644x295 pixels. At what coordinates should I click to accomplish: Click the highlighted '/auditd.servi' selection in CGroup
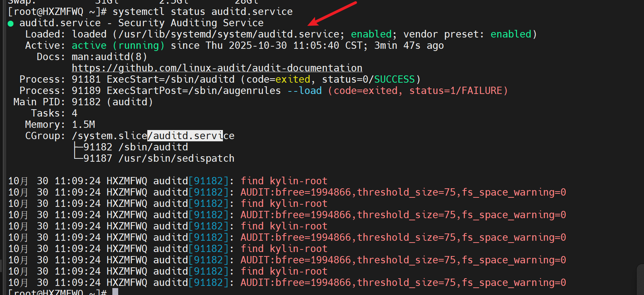(x=185, y=136)
